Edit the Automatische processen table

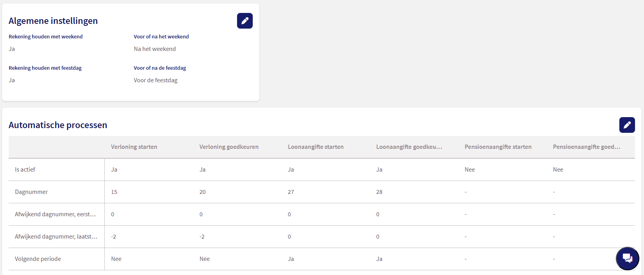[x=627, y=125]
